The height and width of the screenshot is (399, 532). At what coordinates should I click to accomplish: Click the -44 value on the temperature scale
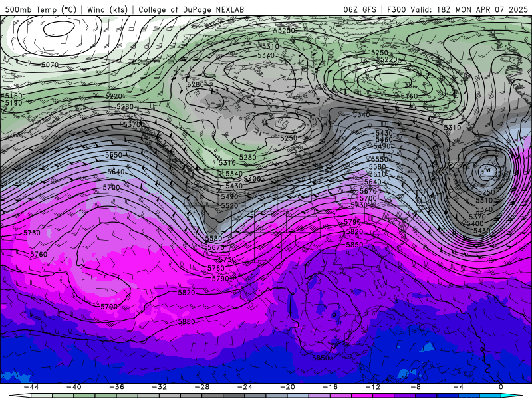click(x=31, y=387)
